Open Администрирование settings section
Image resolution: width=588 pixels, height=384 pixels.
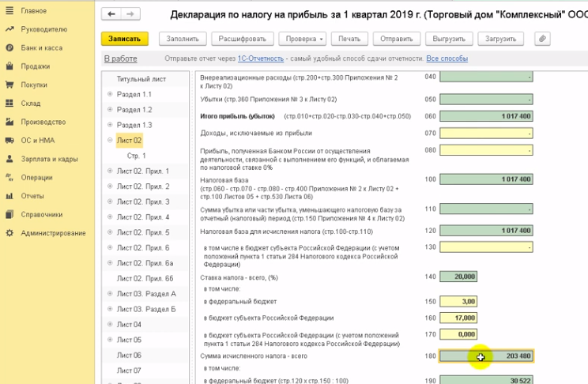53,232
